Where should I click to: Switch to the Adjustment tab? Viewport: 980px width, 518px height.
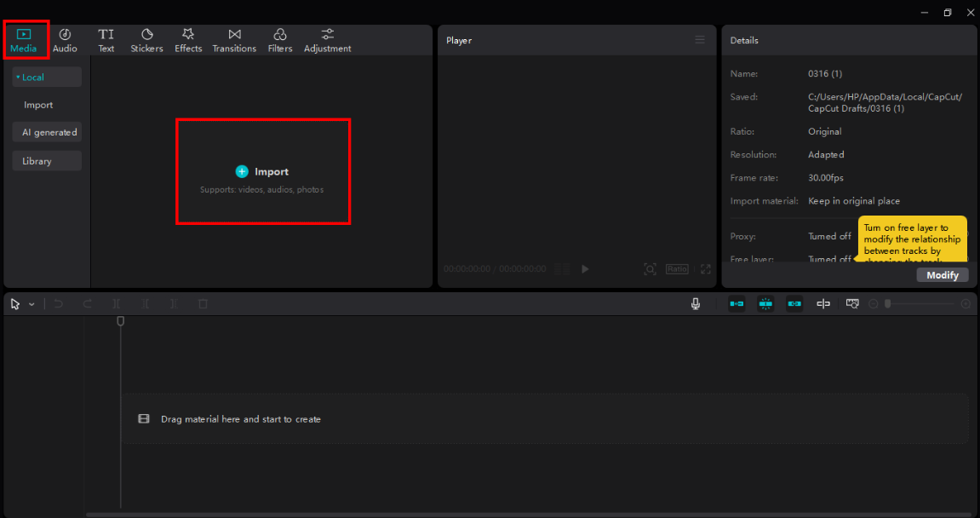click(328, 40)
